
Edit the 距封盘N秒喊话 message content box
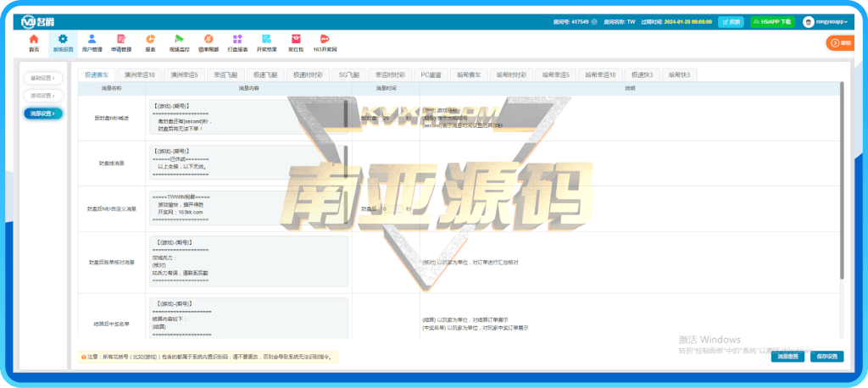(248, 117)
